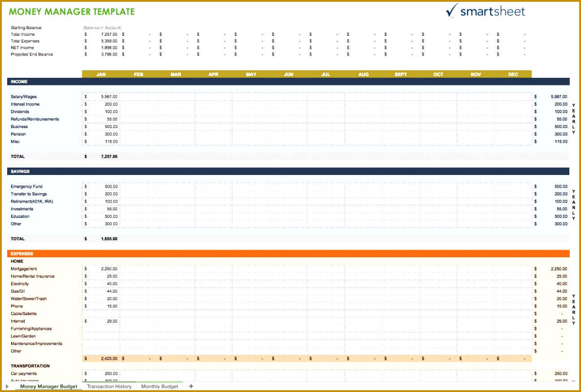Select the yearly Gas/Oil total 44.00
Viewport: 581px width, 392px height.
pyautogui.click(x=562, y=291)
